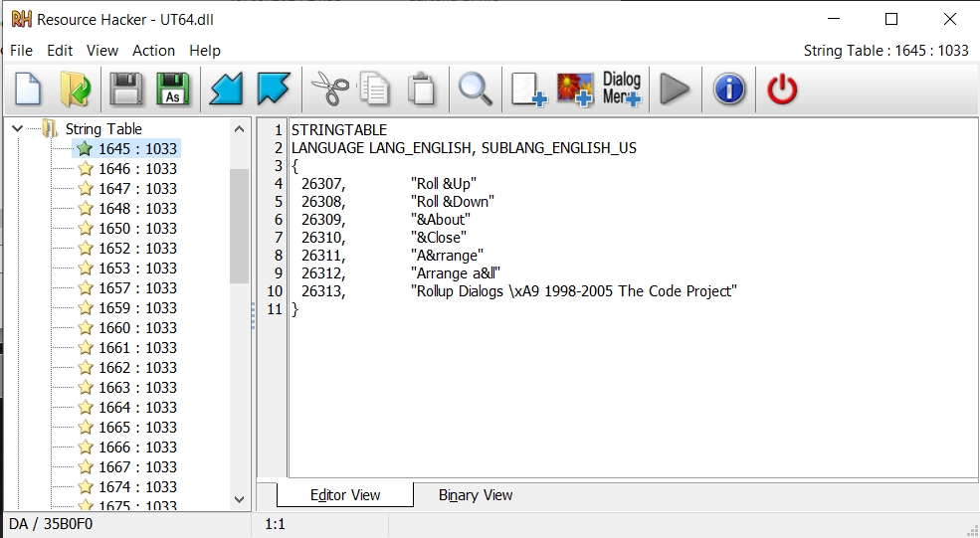Click the "&Close" string in editor

pos(438,238)
